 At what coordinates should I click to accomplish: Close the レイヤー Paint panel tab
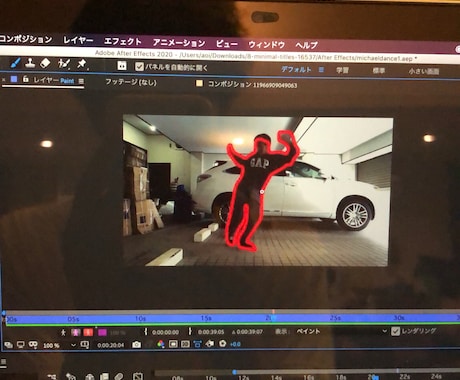[x=4, y=80]
